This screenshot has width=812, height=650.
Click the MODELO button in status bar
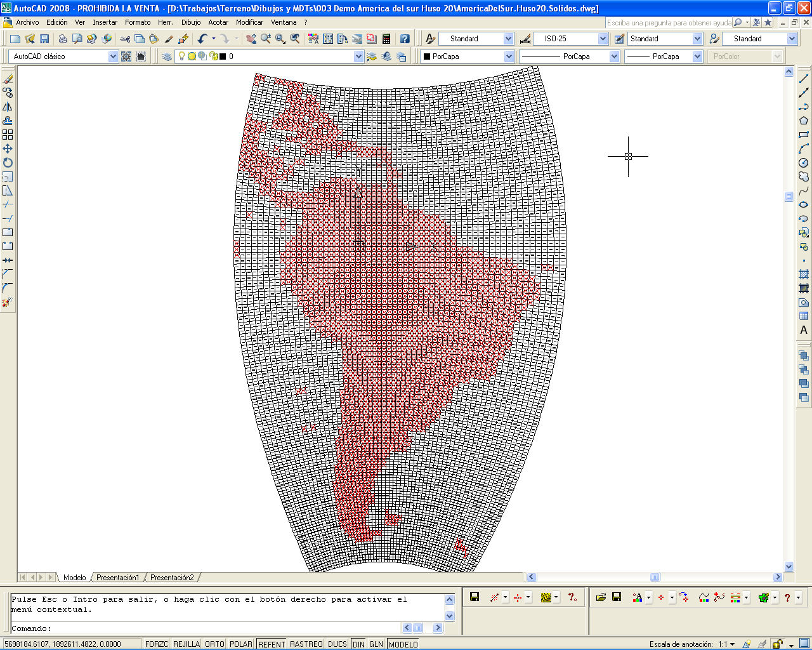click(x=403, y=644)
